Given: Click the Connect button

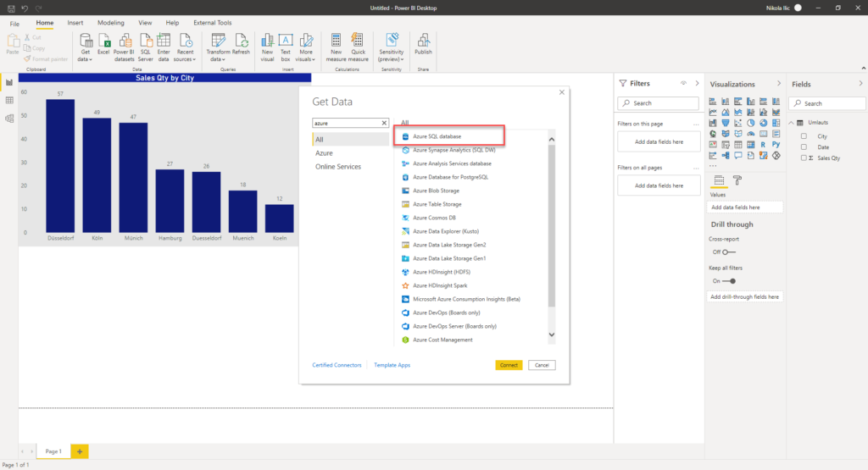Looking at the screenshot, I should [x=509, y=365].
